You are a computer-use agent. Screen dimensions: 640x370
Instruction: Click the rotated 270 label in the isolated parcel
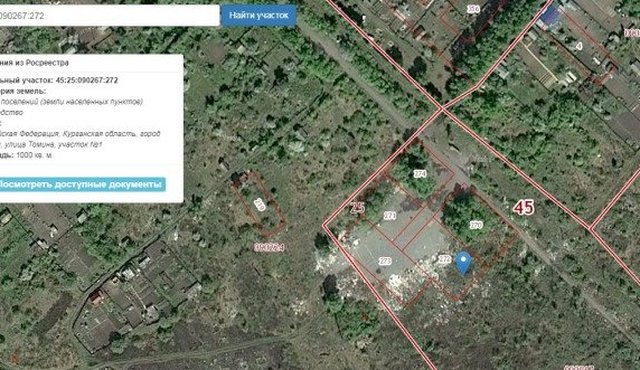point(259,204)
